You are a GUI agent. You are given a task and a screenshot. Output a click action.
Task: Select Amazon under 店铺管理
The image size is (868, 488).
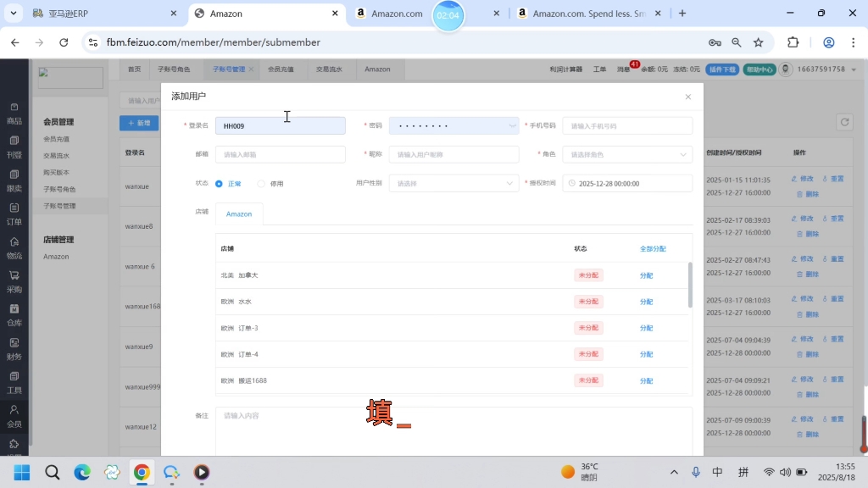click(57, 257)
